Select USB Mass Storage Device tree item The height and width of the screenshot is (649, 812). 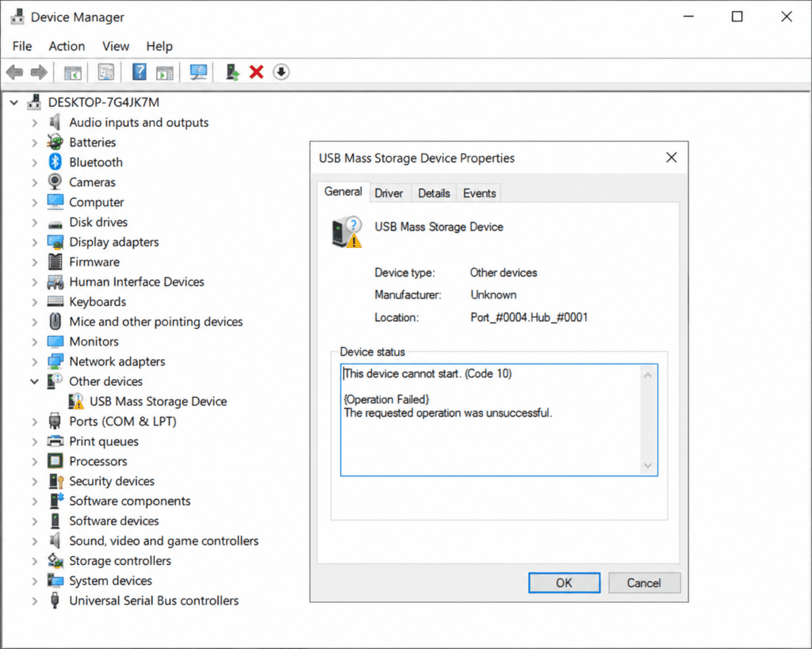(x=158, y=401)
